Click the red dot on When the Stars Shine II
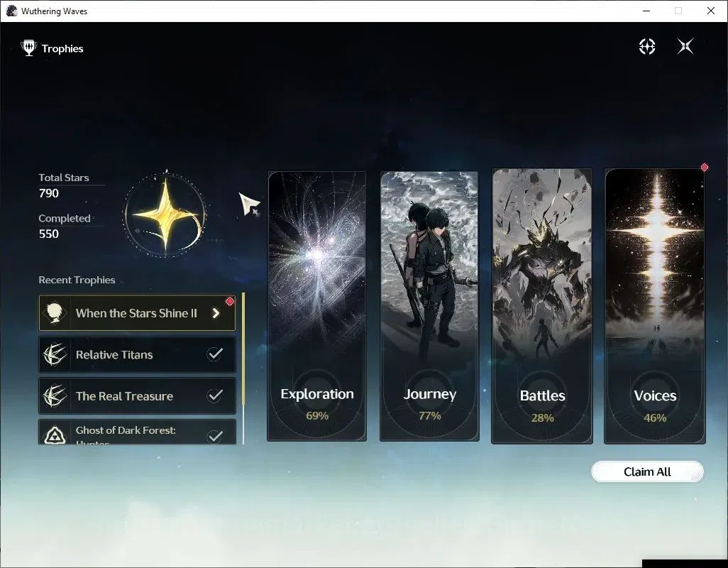Image resolution: width=728 pixels, height=568 pixels. [229, 302]
